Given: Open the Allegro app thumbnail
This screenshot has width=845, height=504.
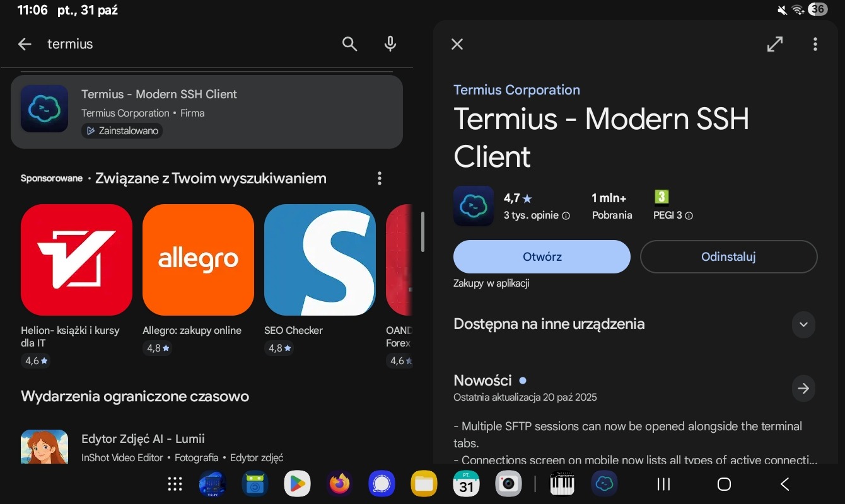Looking at the screenshot, I should pyautogui.click(x=198, y=260).
